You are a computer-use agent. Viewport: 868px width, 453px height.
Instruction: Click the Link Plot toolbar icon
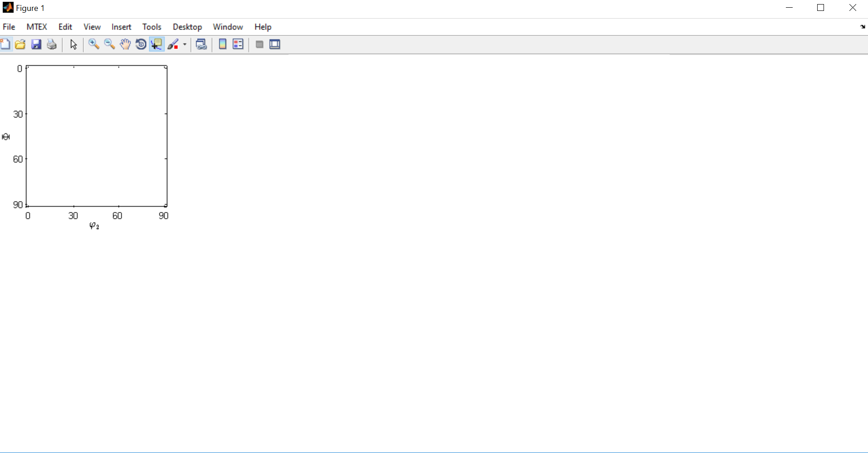coord(201,44)
